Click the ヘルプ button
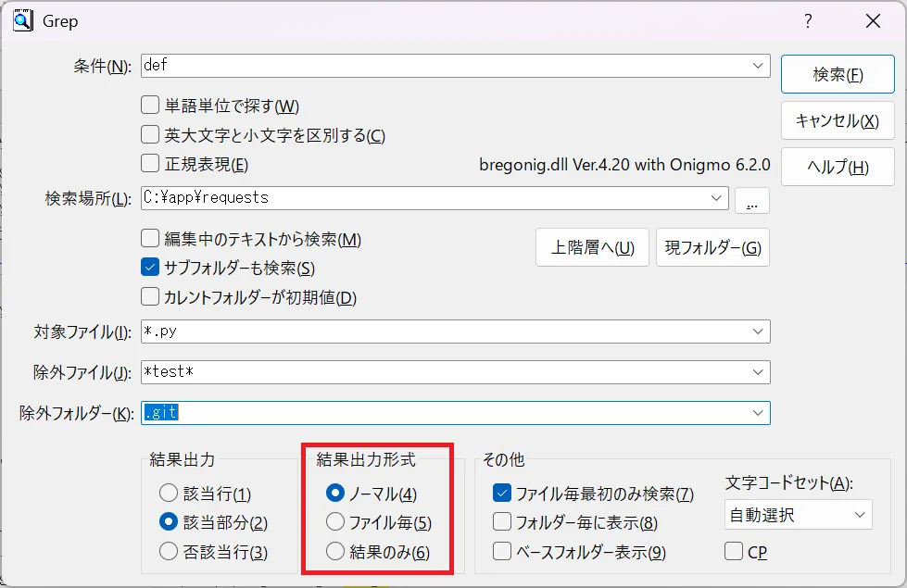Viewport: 907px width, 588px height. 838,168
